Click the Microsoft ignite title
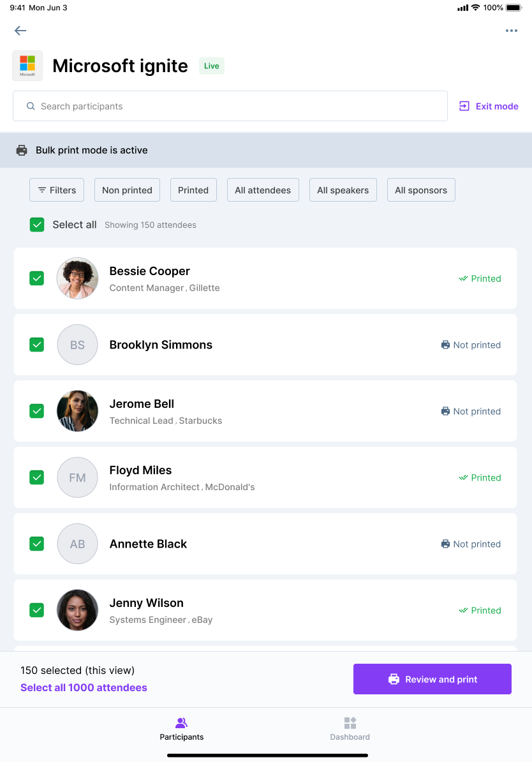The image size is (532, 762). pyautogui.click(x=120, y=66)
